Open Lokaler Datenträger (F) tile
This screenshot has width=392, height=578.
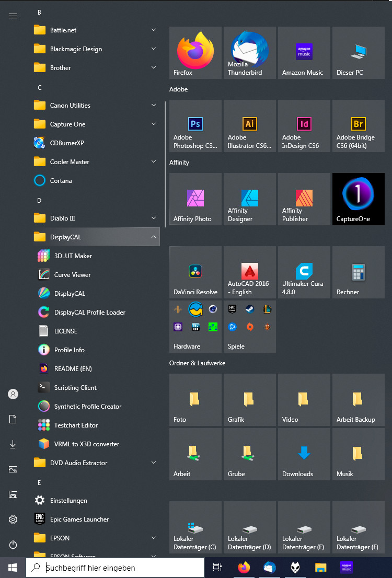(x=358, y=527)
